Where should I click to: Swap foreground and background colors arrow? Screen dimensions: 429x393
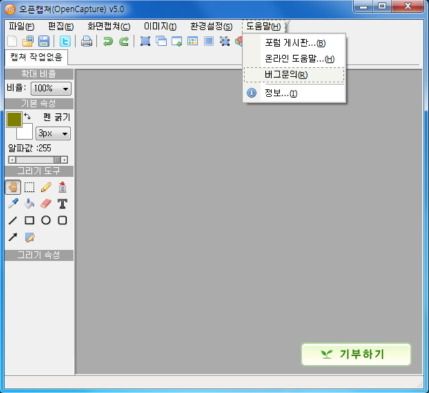click(x=27, y=116)
